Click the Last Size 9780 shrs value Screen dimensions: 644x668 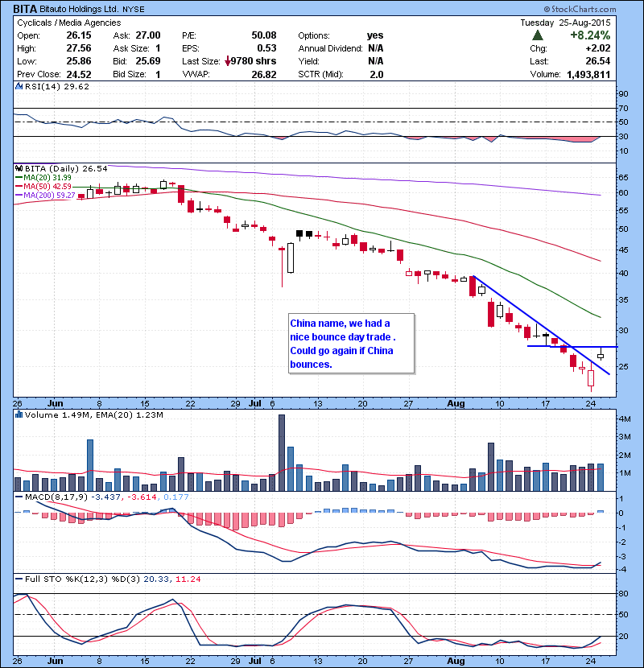click(254, 61)
